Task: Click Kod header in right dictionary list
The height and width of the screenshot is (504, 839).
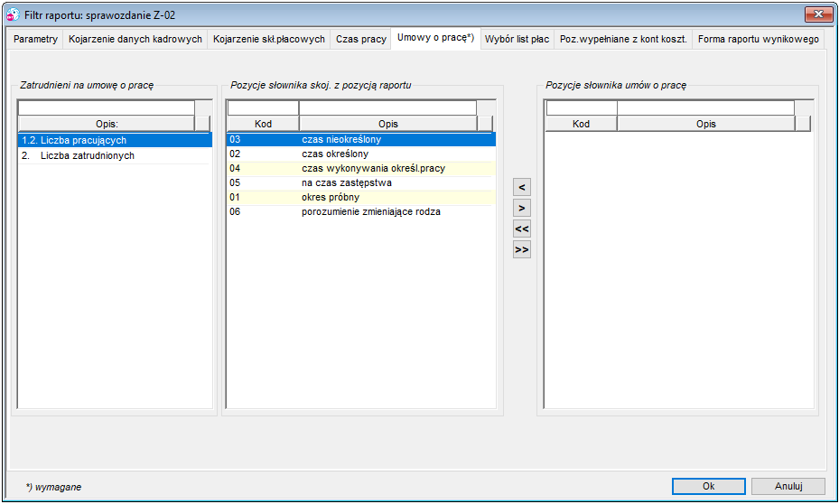Action: click(x=581, y=124)
